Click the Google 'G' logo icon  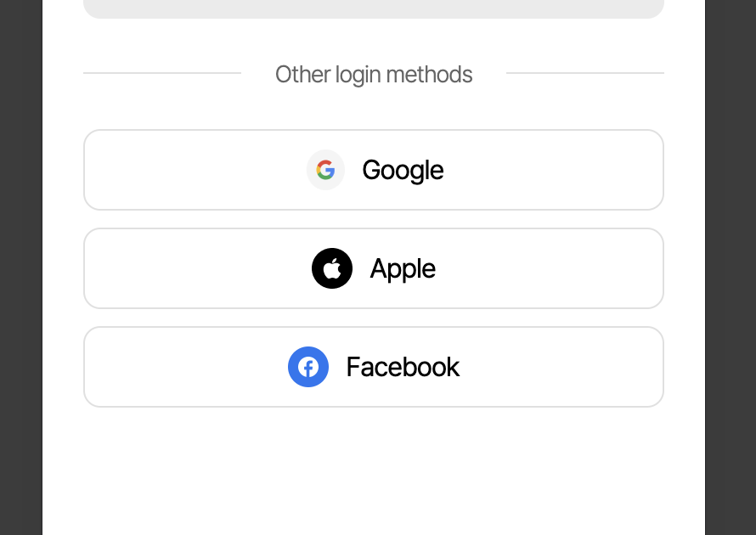tap(325, 170)
